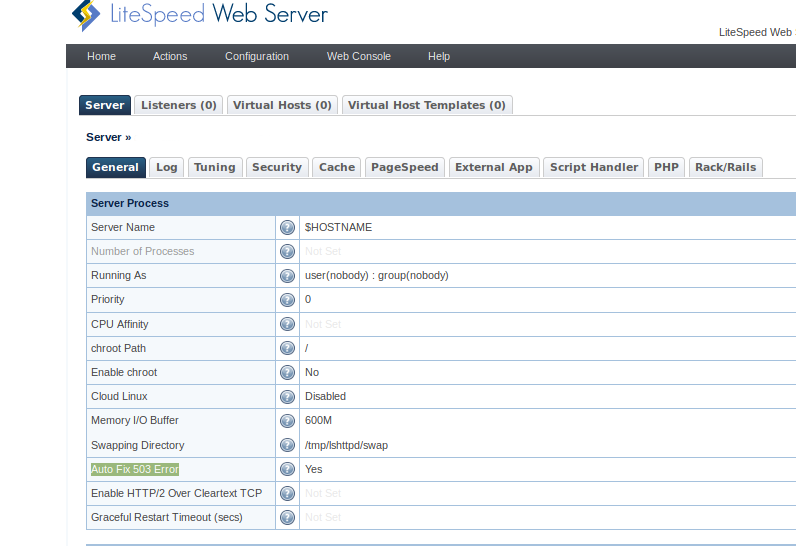Screen dimensions: 796x546
Task: Click the Swapping Directory label
Action: (138, 446)
